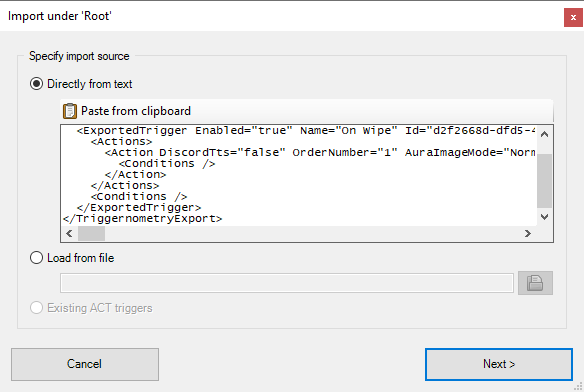584x392 pixels.
Task: Click the XML box's scroll down arrow
Action: coord(544,216)
